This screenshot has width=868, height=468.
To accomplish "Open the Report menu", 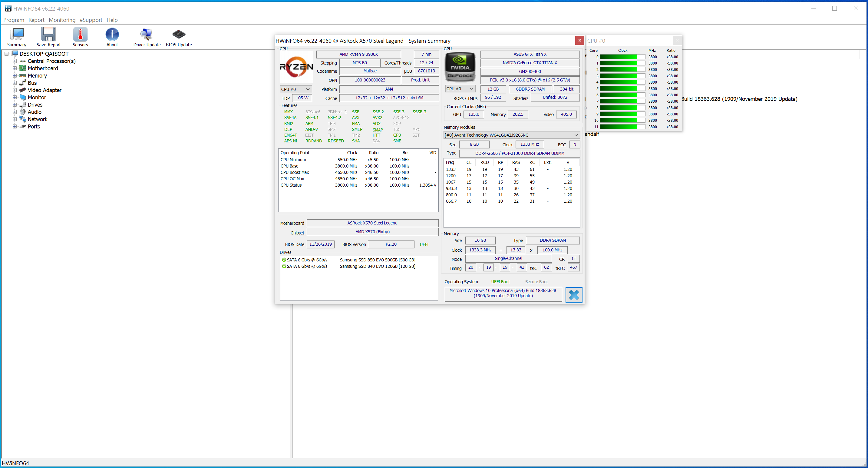I will [x=36, y=20].
